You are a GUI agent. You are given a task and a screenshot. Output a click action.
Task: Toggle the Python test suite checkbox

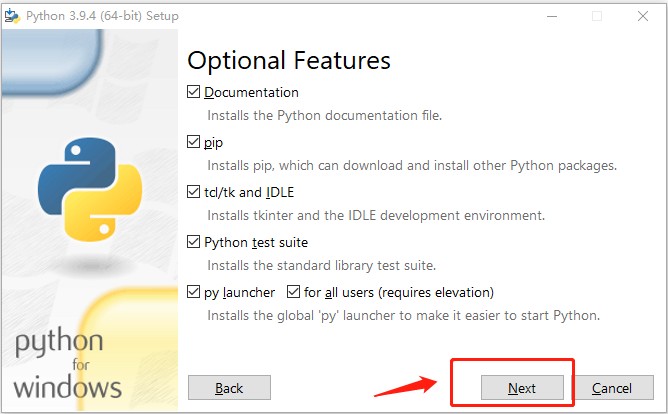[x=193, y=242]
